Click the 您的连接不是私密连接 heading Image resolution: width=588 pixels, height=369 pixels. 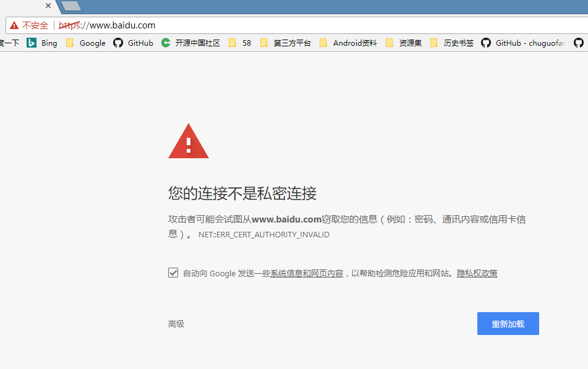click(x=242, y=193)
